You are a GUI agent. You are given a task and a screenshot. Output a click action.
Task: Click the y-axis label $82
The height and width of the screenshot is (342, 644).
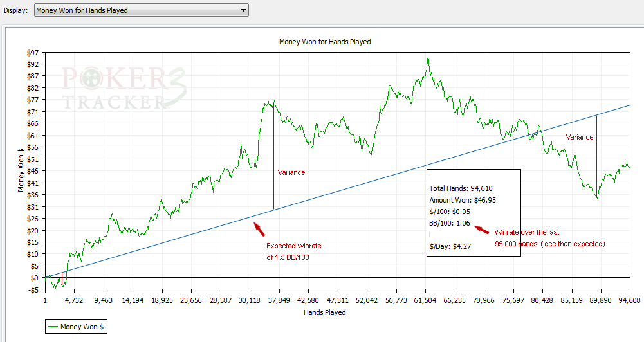[x=33, y=88]
